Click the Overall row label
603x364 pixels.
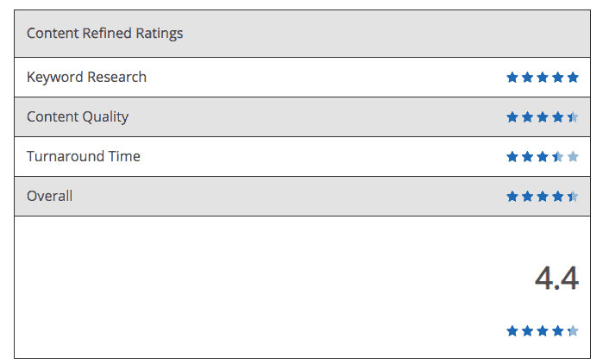point(49,196)
